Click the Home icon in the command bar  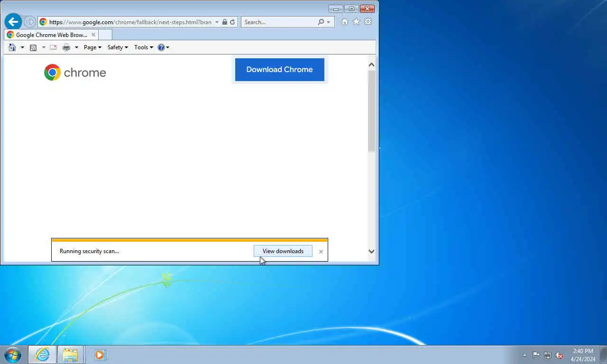[x=12, y=47]
